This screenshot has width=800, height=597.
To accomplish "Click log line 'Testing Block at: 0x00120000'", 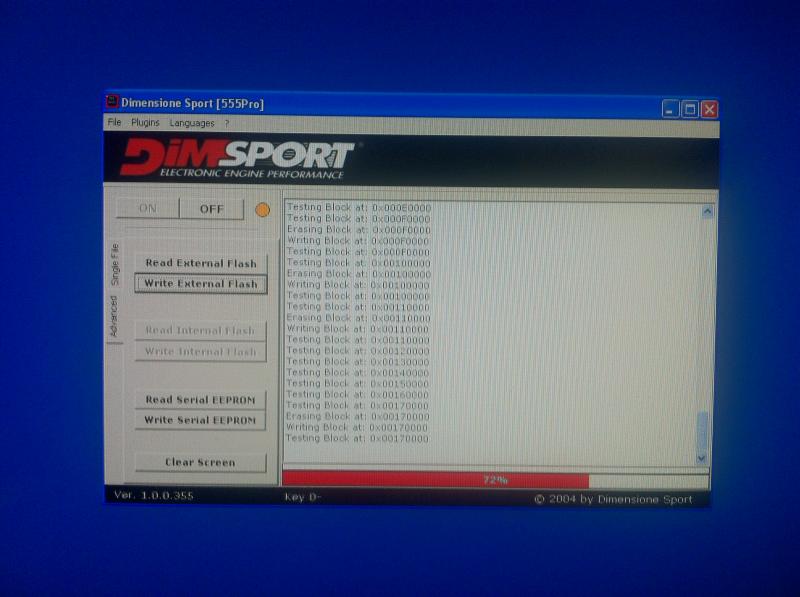I will [358, 351].
